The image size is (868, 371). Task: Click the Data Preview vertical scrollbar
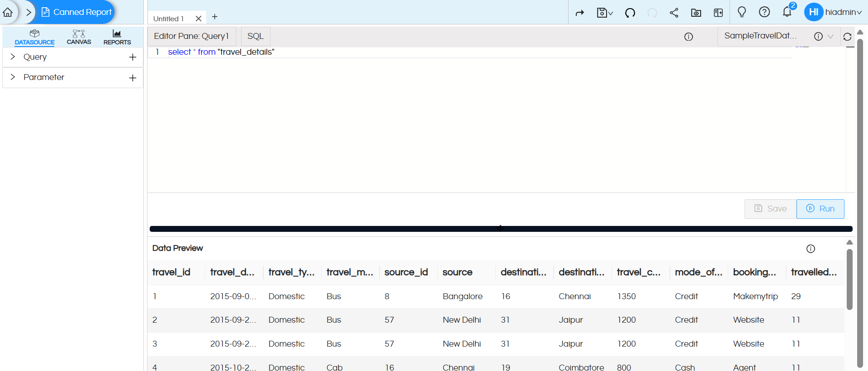[x=849, y=279]
